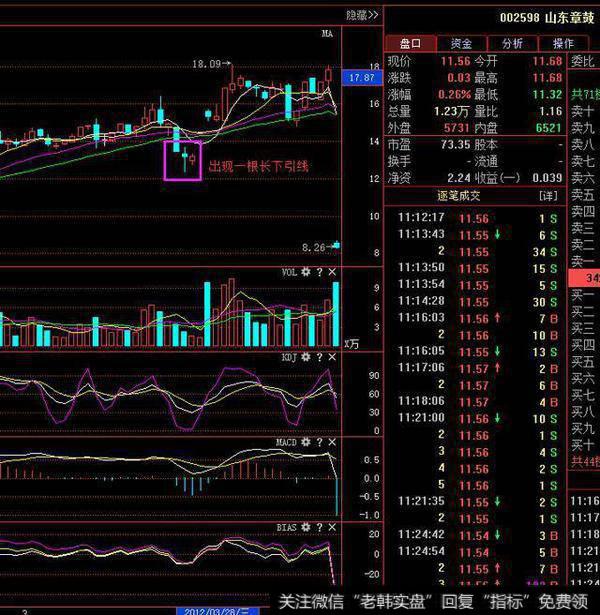
Task: Open MACD indicator settings gear
Action: [306, 441]
